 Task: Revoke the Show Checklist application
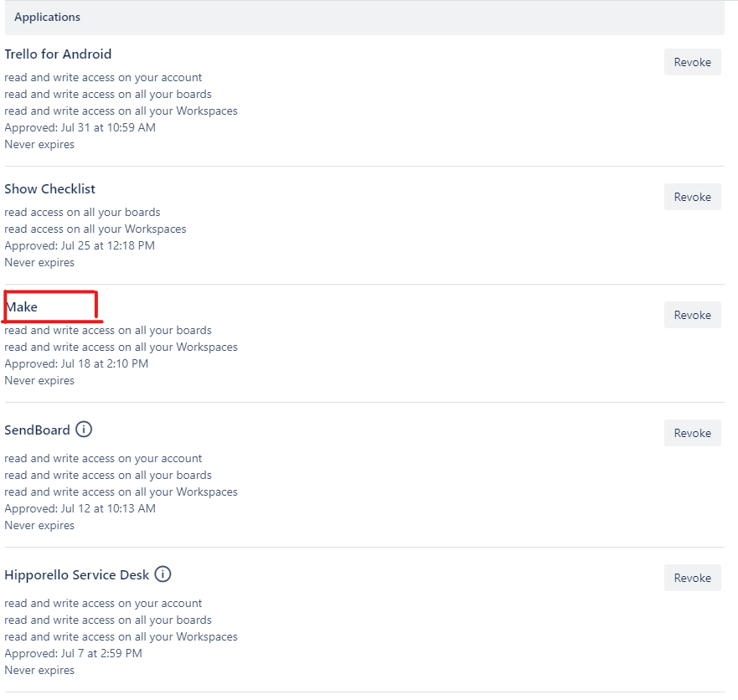click(692, 197)
